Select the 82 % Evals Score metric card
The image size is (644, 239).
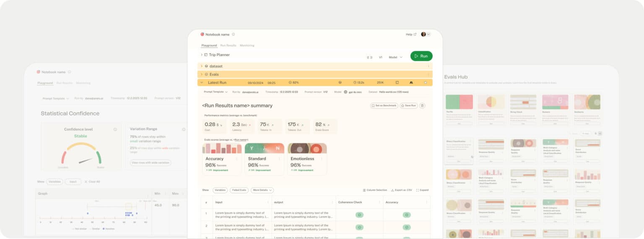pos(325,126)
